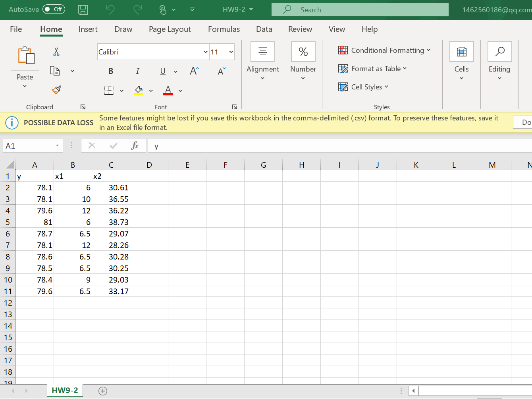The height and width of the screenshot is (399, 532).
Task: Open the font size dropdown
Action: coord(230,52)
